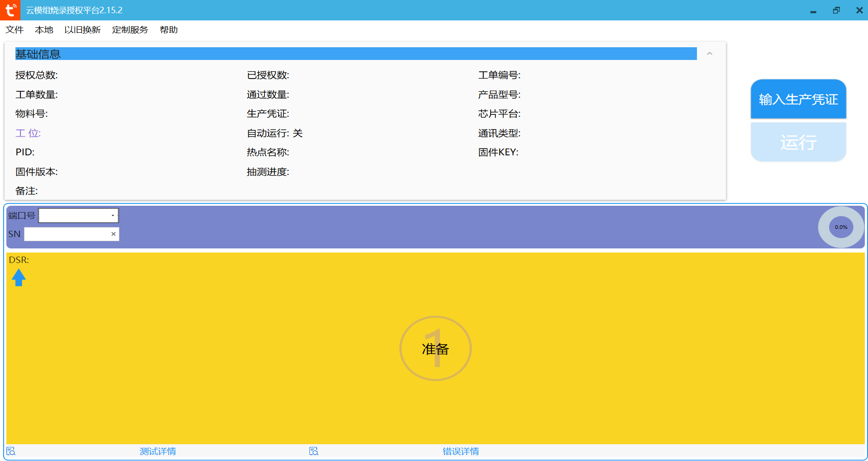The image size is (868, 461).
Task: Click the magnifier icon beside 测试详情
Action: 11,451
